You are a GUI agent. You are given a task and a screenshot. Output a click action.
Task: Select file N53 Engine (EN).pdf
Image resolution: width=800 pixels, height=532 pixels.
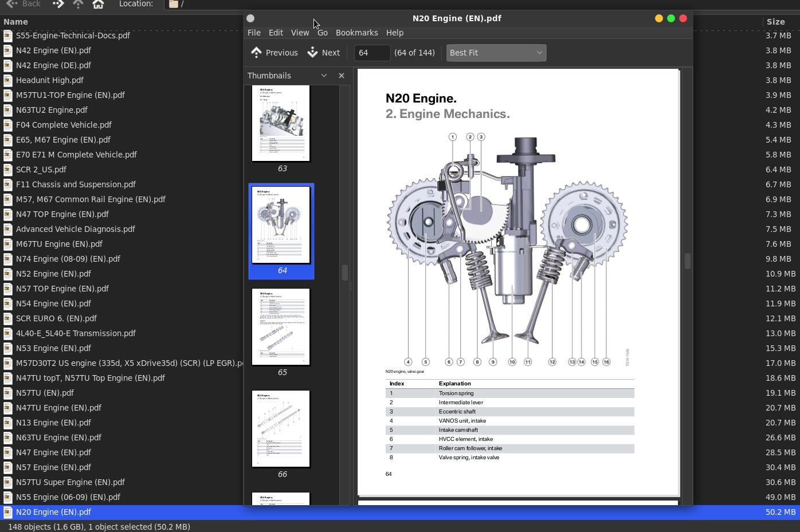tap(53, 348)
